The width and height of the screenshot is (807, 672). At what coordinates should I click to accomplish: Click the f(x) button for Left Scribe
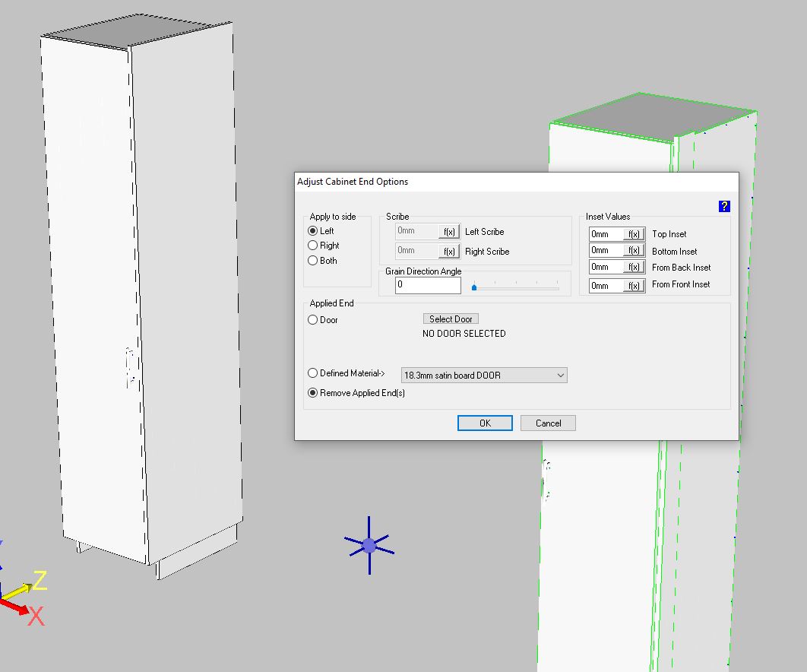449,232
